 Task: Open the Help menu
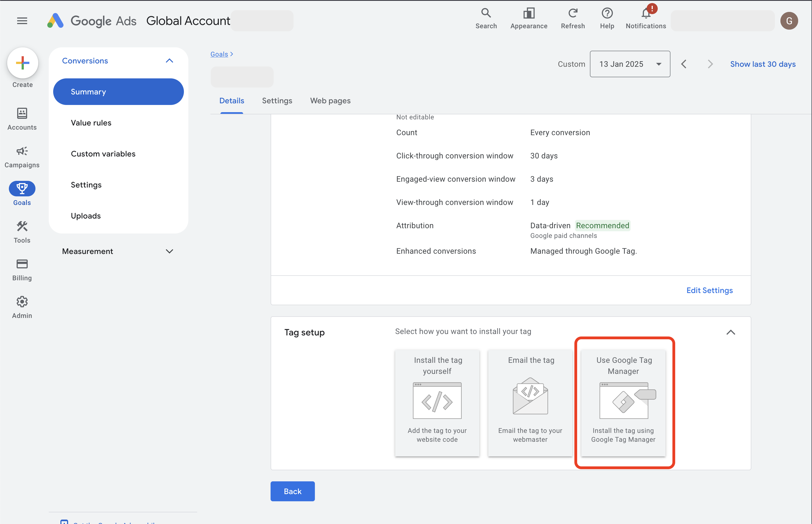coord(607,19)
